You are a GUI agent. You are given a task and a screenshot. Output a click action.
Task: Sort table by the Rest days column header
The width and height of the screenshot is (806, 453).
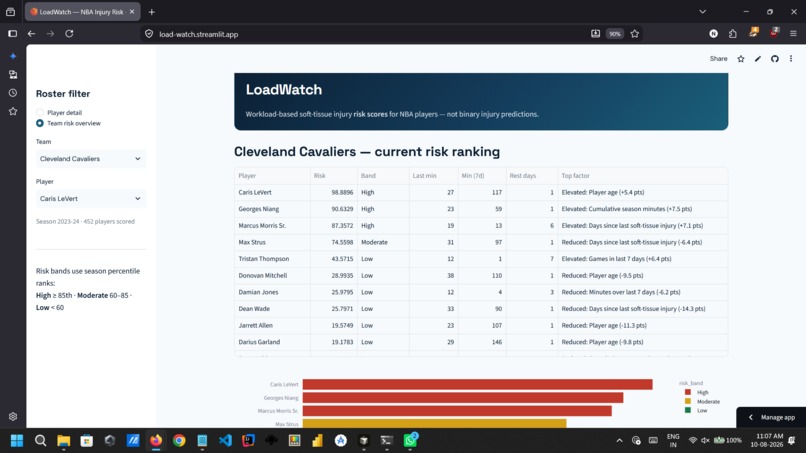[532, 176]
